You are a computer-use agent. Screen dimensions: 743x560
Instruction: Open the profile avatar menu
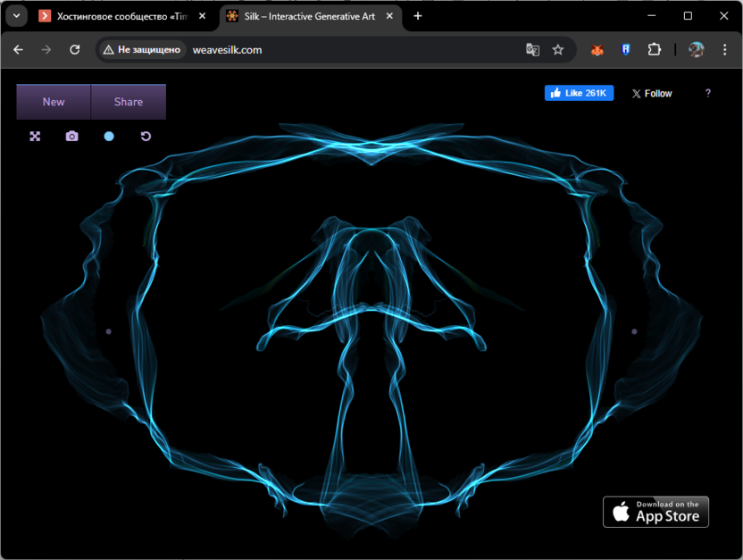click(696, 50)
